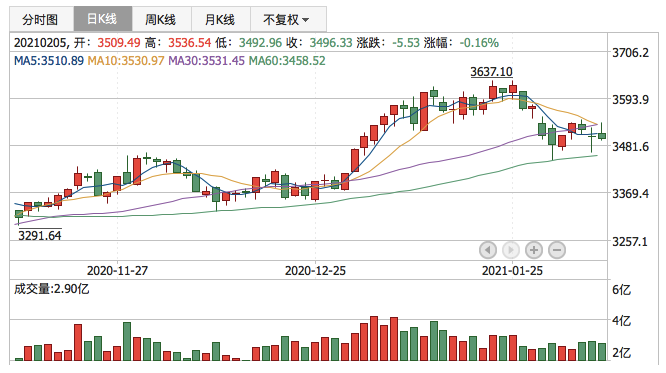Viewport: 666px width, 373px height.
Task: Click the 3291.64 low price label
Action: [x=40, y=235]
